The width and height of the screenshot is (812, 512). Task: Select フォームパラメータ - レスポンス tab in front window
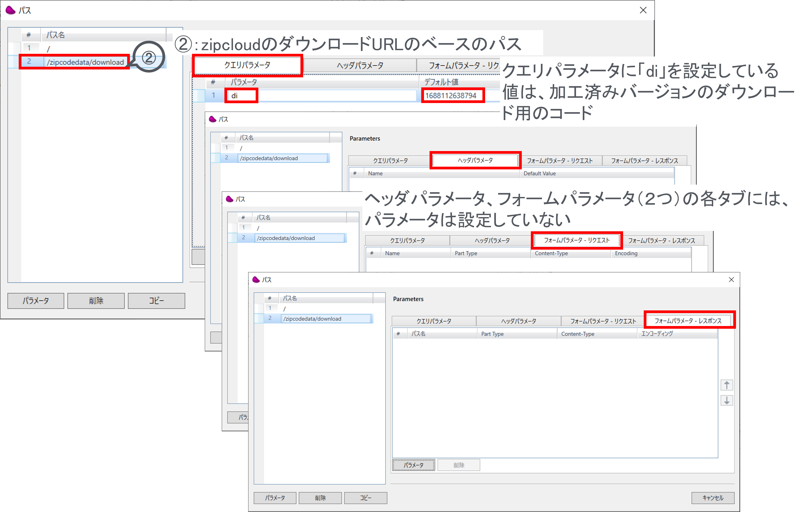688,321
